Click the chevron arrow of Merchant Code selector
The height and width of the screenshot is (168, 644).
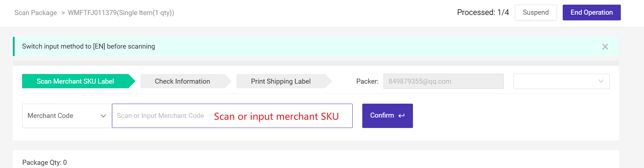[x=103, y=116]
